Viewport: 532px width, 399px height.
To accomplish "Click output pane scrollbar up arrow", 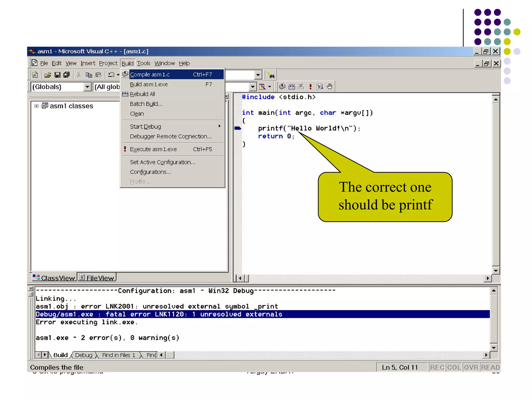I will 494,291.
